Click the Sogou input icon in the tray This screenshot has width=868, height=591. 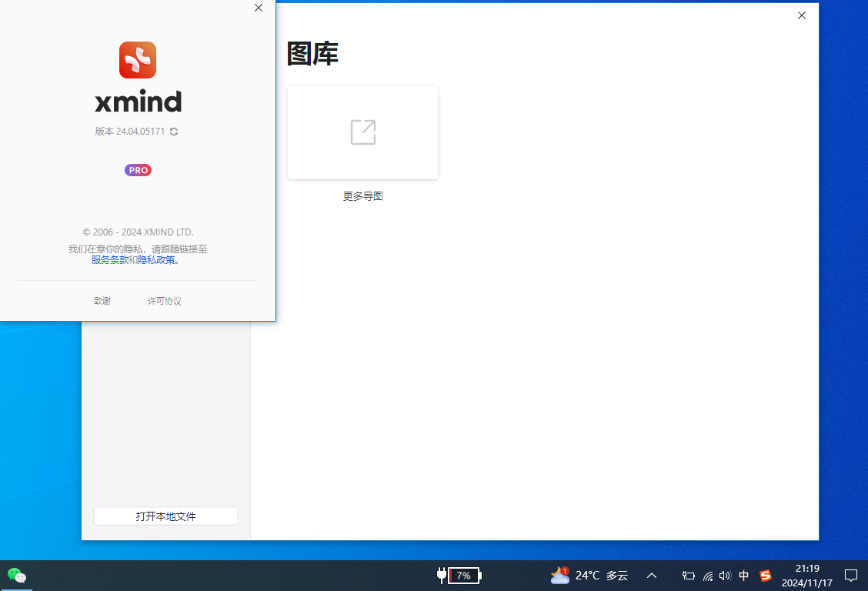point(765,575)
